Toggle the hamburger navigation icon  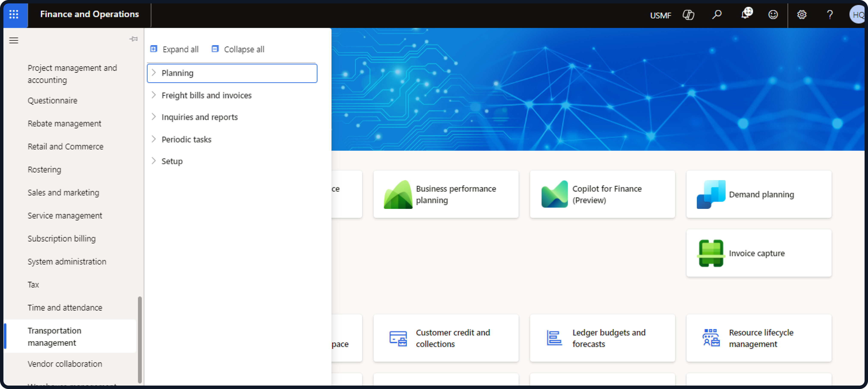14,40
